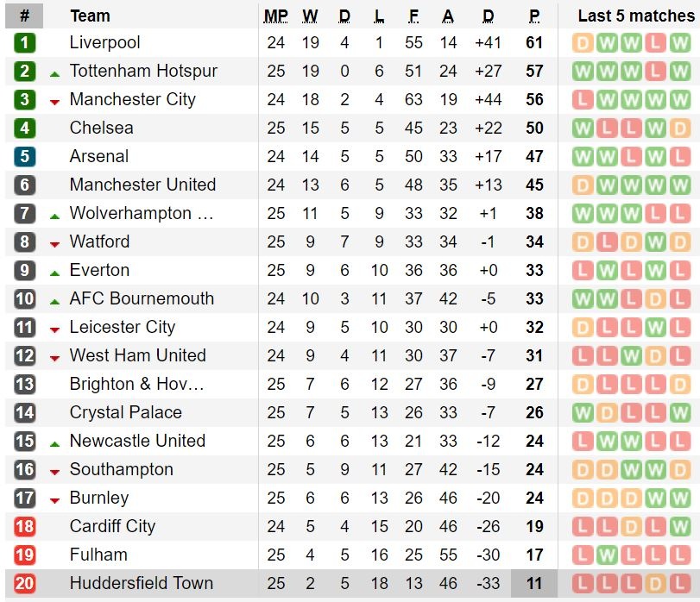Viewport: 700px width, 602px height.
Task: Click Chelsea's last match D result badge
Action: point(680,129)
